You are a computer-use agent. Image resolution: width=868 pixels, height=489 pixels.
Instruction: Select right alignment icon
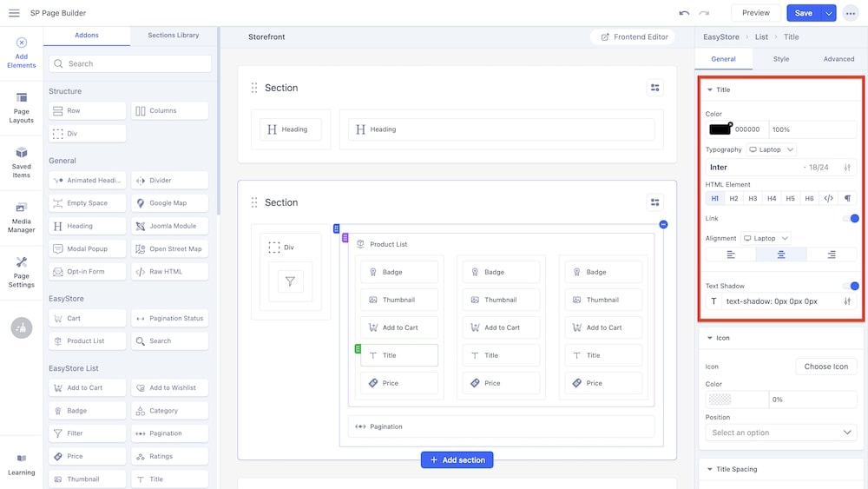click(x=832, y=254)
